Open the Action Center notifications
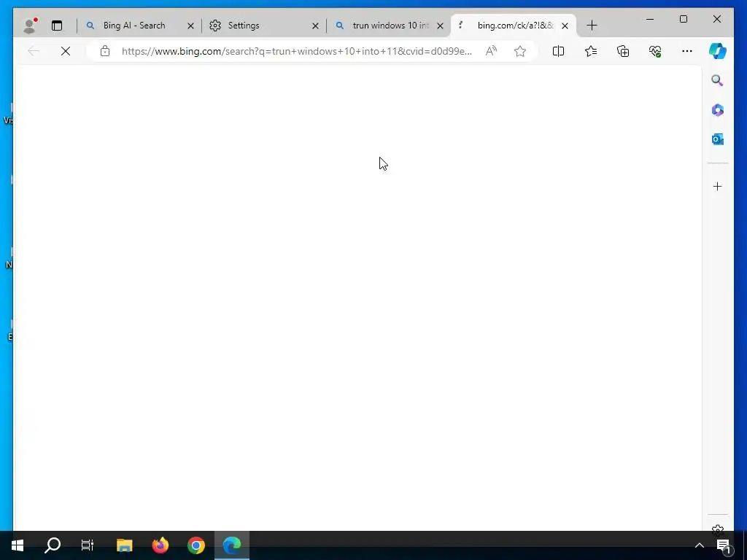 pyautogui.click(x=724, y=545)
